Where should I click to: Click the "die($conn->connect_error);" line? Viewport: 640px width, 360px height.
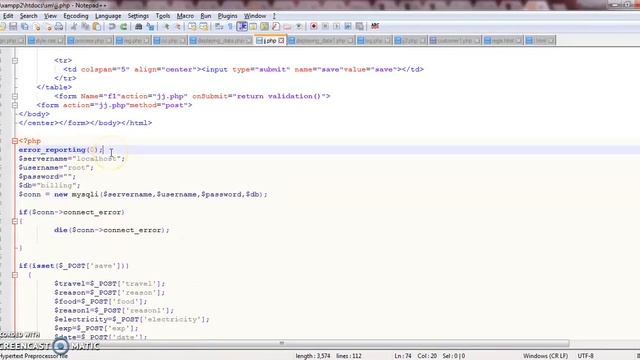[x=111, y=230]
